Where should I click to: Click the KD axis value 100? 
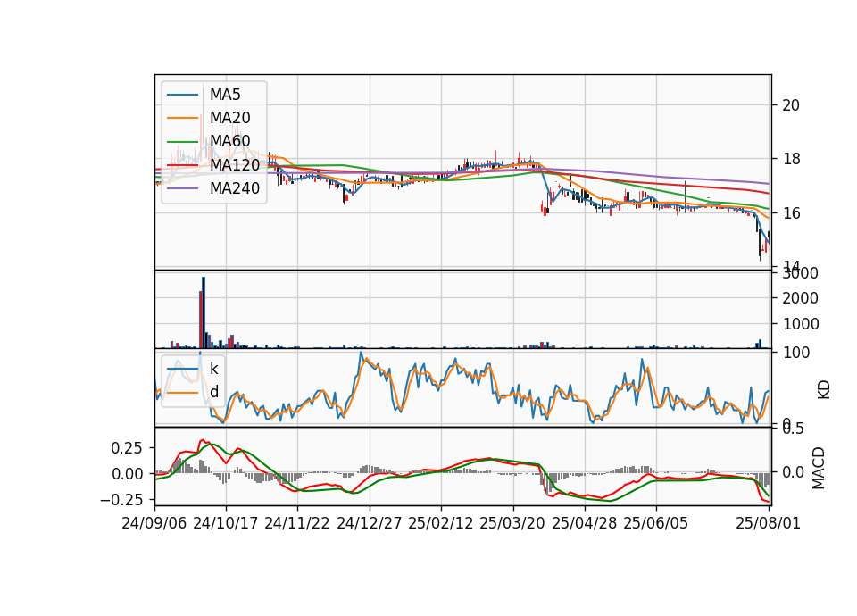tap(795, 353)
